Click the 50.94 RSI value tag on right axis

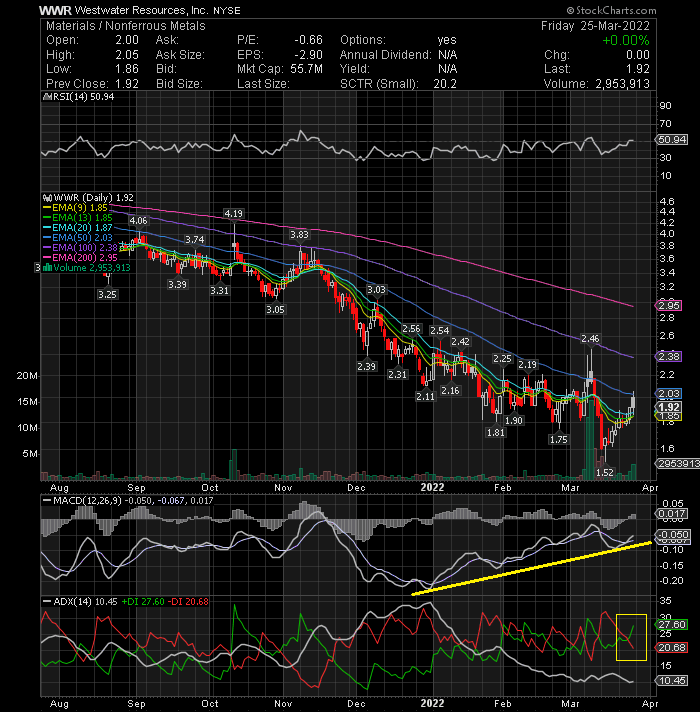[672, 139]
